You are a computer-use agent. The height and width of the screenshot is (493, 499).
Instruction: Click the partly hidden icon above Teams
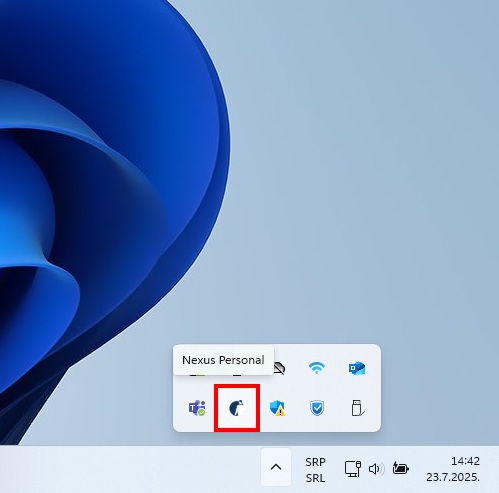(197, 375)
